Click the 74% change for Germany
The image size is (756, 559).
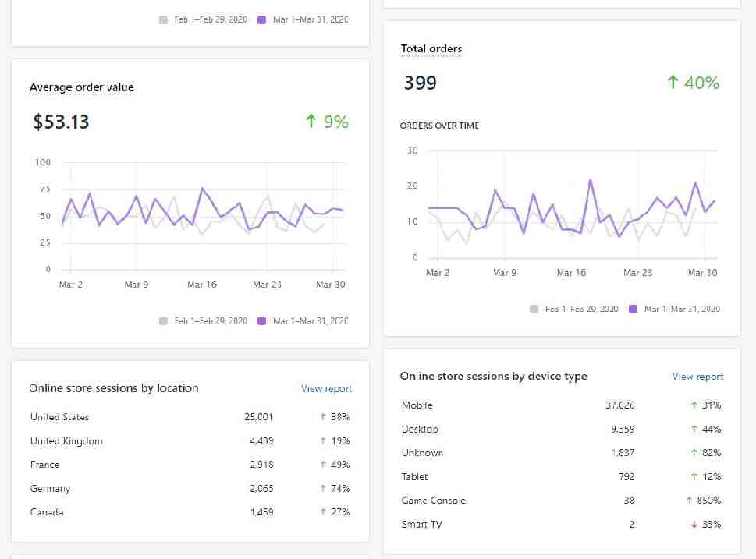(x=340, y=489)
